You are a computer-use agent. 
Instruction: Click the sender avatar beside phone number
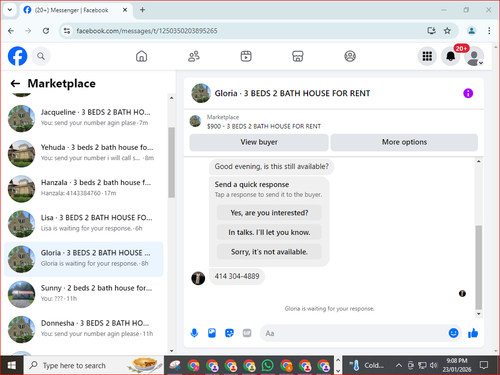198,278
